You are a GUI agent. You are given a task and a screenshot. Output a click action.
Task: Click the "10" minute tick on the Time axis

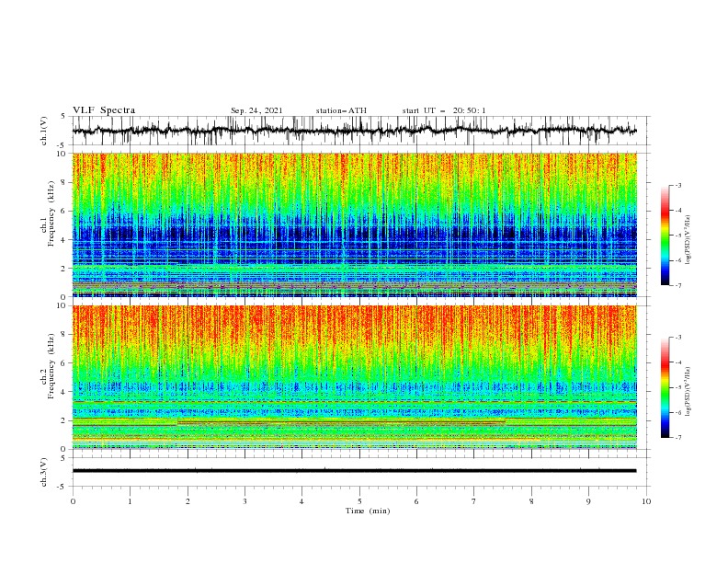(x=646, y=501)
